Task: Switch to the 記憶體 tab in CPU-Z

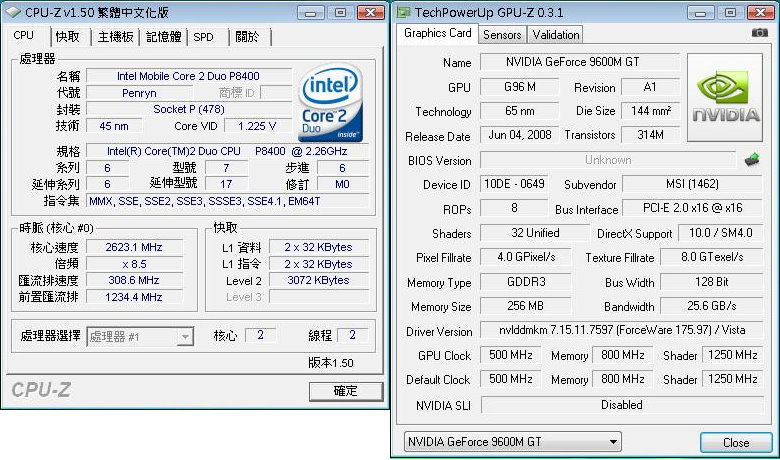Action: tap(163, 37)
